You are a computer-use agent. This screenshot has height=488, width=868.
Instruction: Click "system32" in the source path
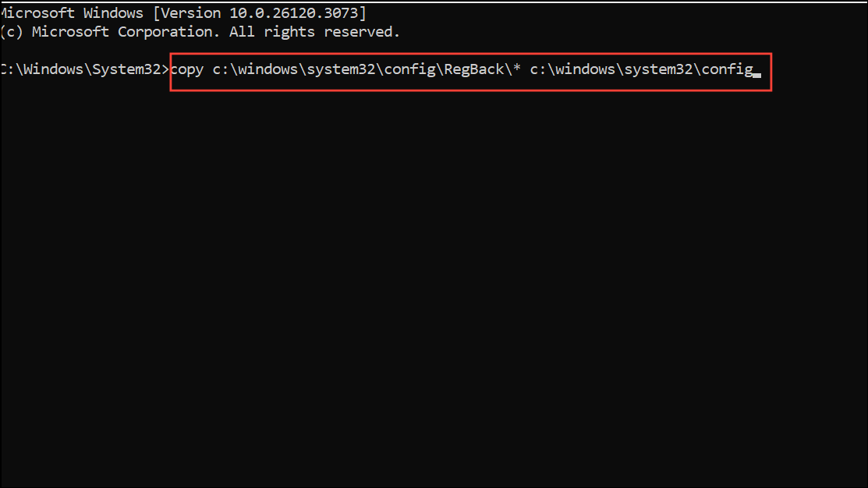point(341,69)
